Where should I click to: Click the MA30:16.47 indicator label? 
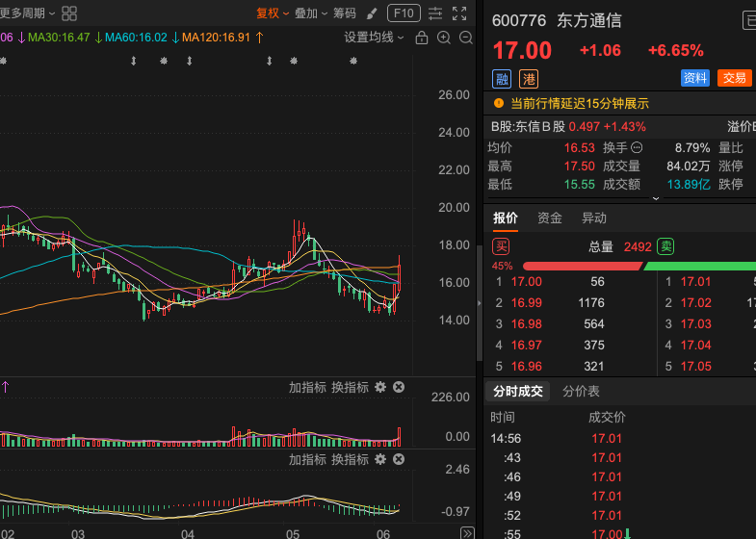coord(59,38)
